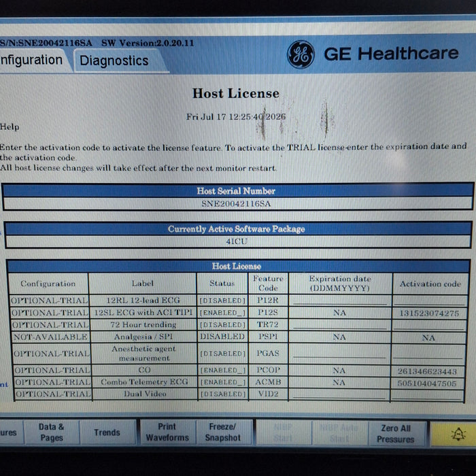Viewport: 476px width, 476px height.
Task: Toggle the [ENABLED_] status of CO
Action: coord(223,371)
